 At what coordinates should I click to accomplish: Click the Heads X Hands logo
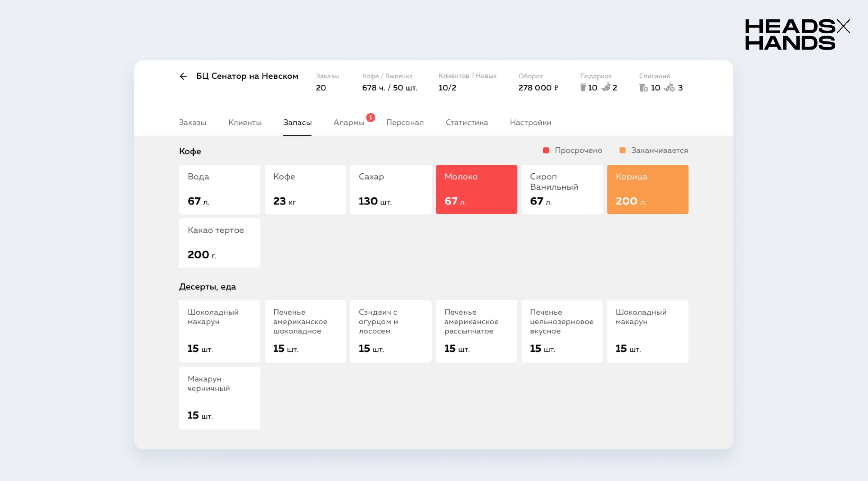click(797, 34)
